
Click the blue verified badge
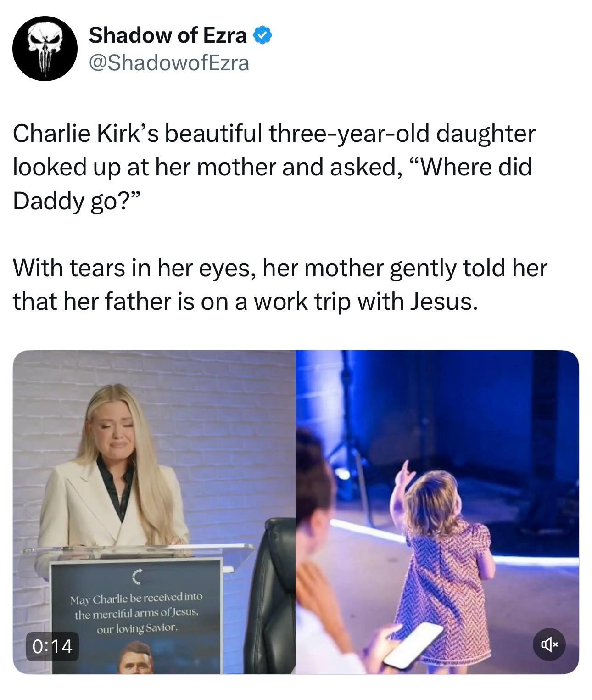[263, 35]
